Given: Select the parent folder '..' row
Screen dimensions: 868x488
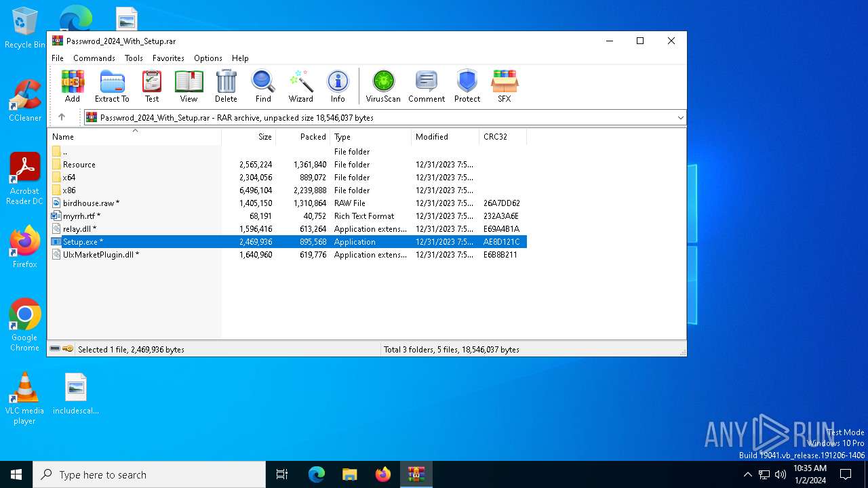Looking at the screenshot, I should click(x=288, y=152).
